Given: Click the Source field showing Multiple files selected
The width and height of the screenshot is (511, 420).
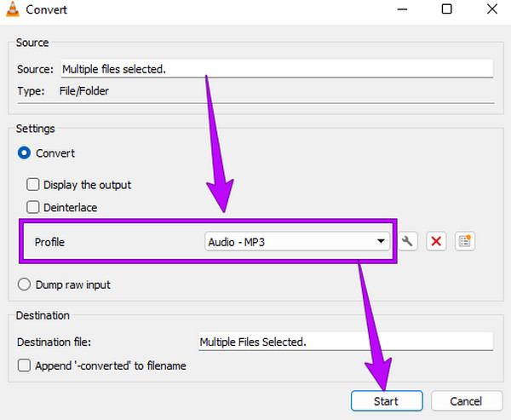Looking at the screenshot, I should (x=277, y=69).
